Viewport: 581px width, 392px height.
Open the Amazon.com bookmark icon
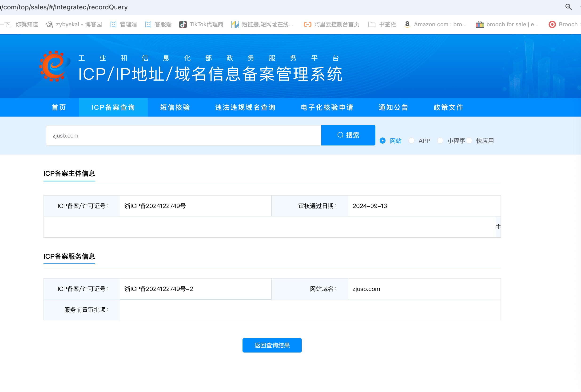pyautogui.click(x=407, y=24)
